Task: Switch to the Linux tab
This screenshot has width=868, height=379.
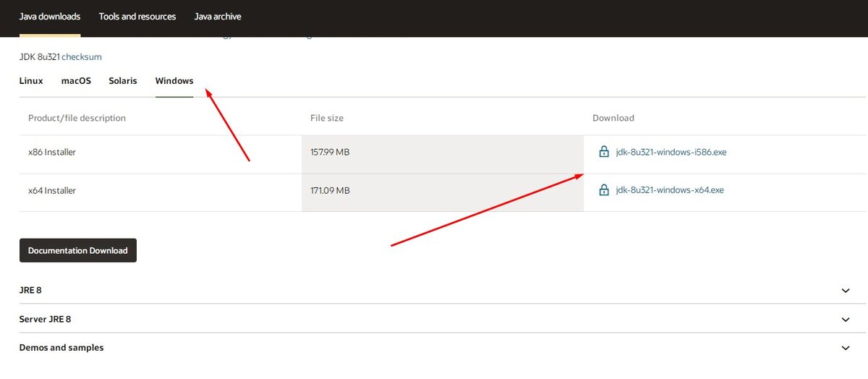Action: pos(31,81)
